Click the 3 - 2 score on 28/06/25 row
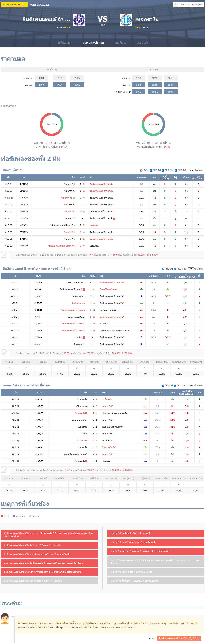The width and height of the screenshot is (205, 644). point(95,413)
